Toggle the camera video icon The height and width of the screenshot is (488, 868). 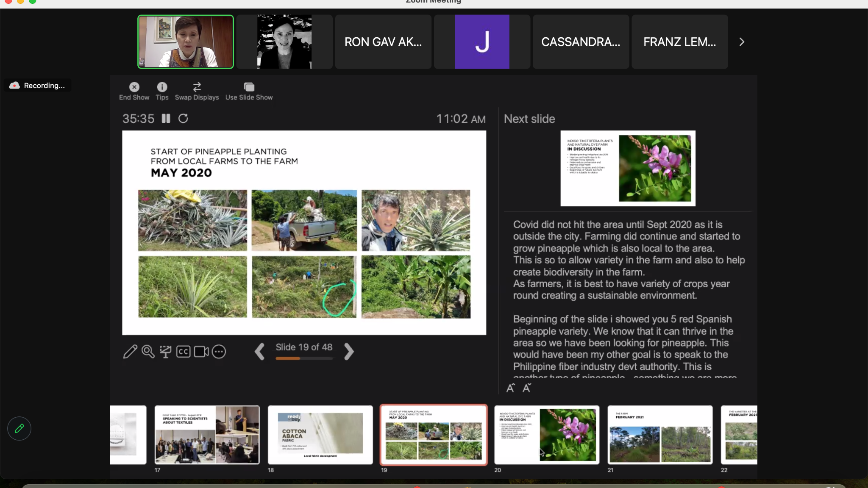click(x=201, y=352)
